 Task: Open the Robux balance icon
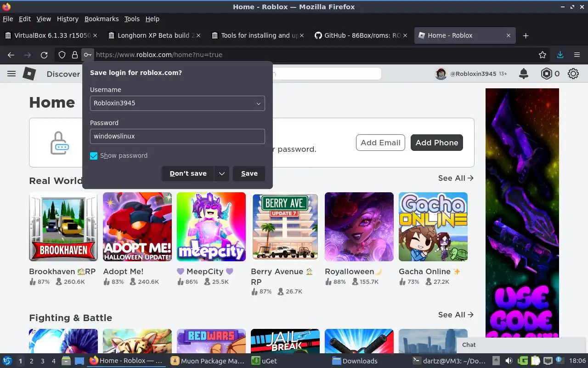pyautogui.click(x=546, y=74)
